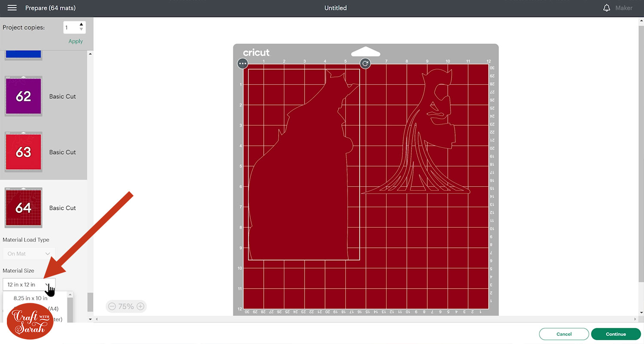The image size is (644, 344).
Task: Decrease project copies with the down arrow
Action: click(82, 30)
